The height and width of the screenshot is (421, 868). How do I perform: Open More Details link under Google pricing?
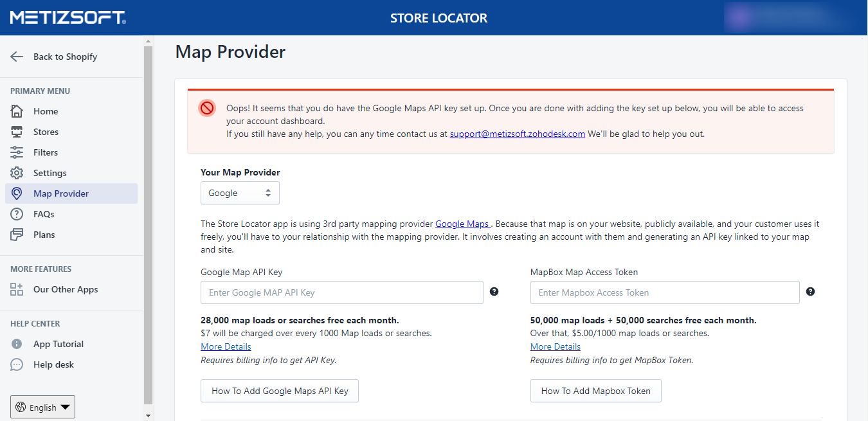[x=226, y=346]
